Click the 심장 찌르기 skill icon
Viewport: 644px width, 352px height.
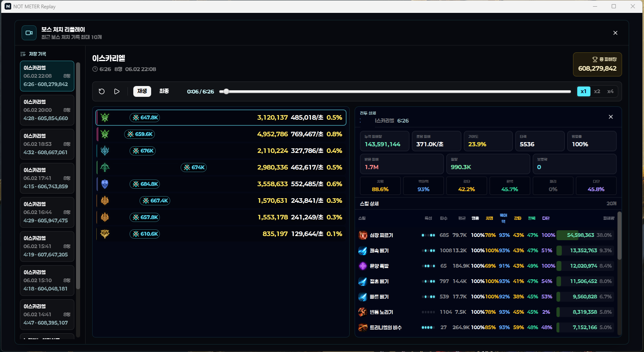(363, 235)
